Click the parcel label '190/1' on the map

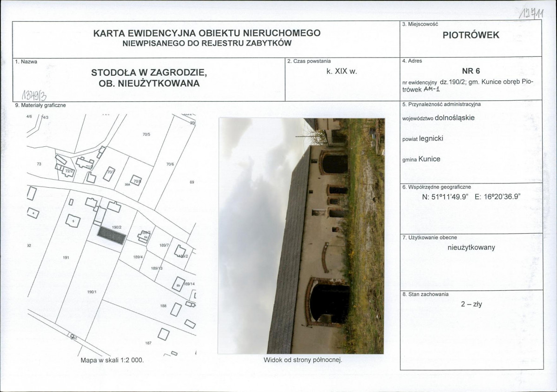92,292
